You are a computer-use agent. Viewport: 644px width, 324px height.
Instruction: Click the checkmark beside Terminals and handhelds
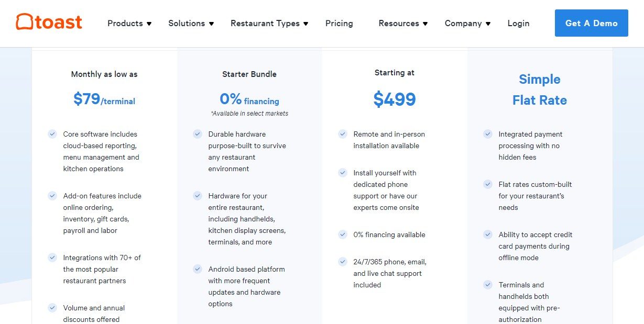(488, 285)
